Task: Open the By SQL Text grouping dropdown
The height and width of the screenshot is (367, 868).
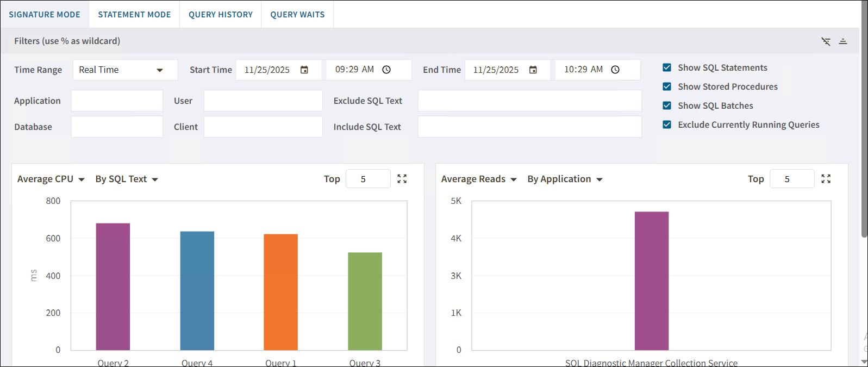Action: coord(127,179)
